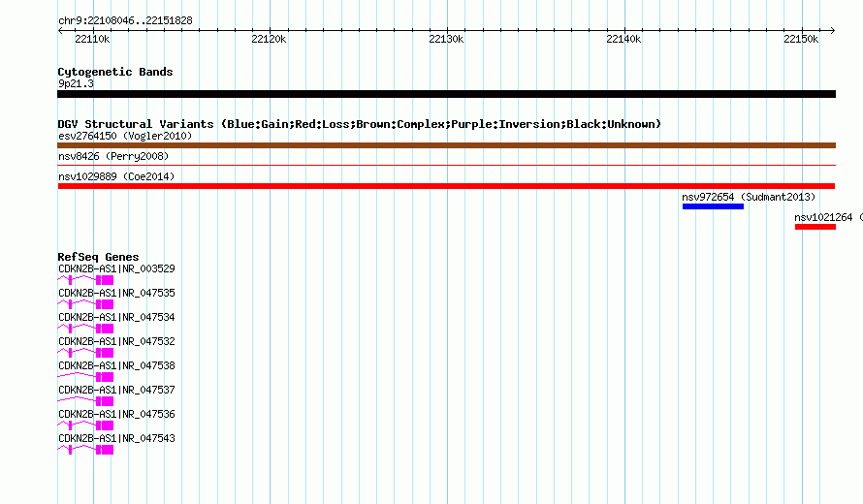Open CDKN2B-AS1|NR_003529 transcript label
This screenshot has height=504, width=863.
click(x=116, y=269)
